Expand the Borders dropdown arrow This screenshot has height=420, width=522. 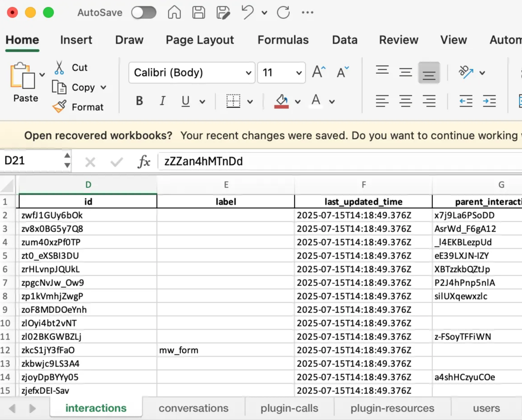(250, 102)
